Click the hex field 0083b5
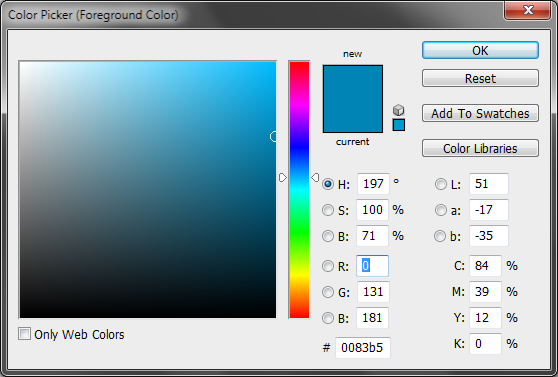Screen dimensions: 558x377 coord(363,347)
